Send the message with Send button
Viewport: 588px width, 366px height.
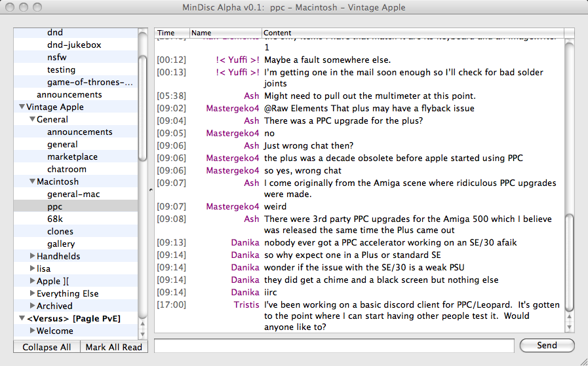547,346
